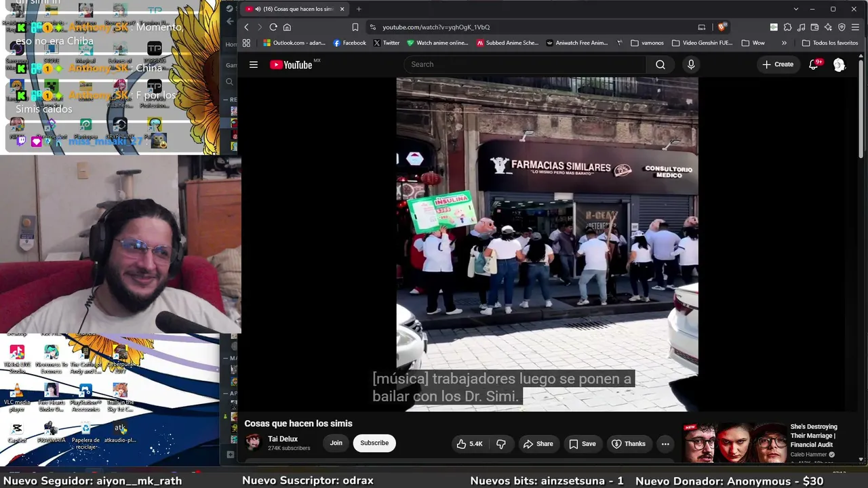The width and height of the screenshot is (868, 488).
Task: Open the PRAGMATA desktop shortcut
Action: coord(51,432)
